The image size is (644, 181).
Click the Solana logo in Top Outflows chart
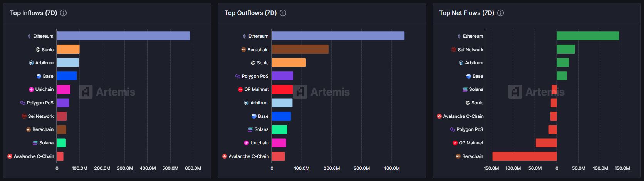tap(250, 129)
